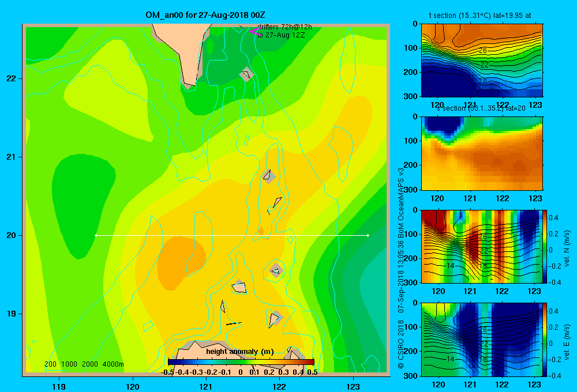Image resolution: width=577 pixels, height=392 pixels.
Task: Click depth tick '100' on the salinity section axis
Action: (x=411, y=141)
